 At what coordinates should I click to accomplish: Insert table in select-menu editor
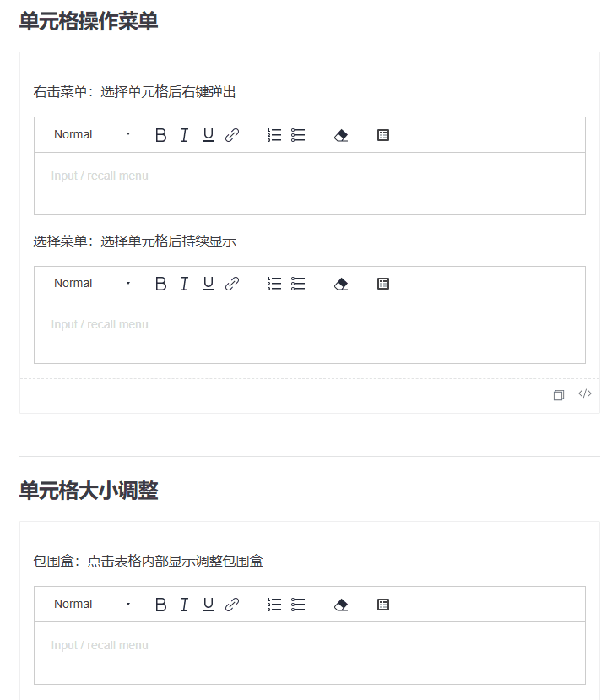tap(383, 284)
